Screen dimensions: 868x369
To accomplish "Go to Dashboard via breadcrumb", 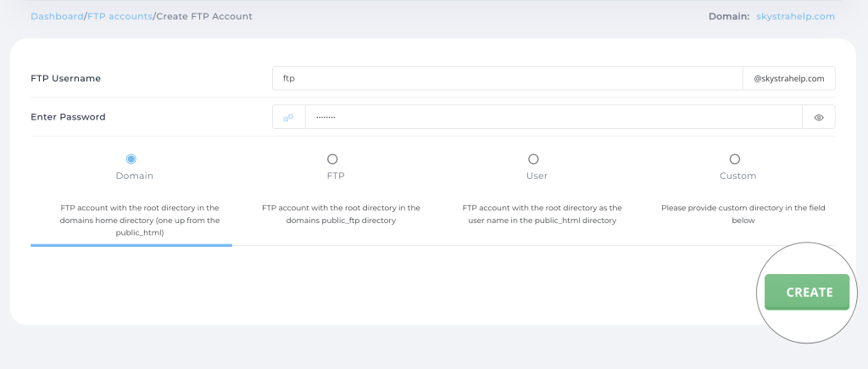I will coord(57,16).
